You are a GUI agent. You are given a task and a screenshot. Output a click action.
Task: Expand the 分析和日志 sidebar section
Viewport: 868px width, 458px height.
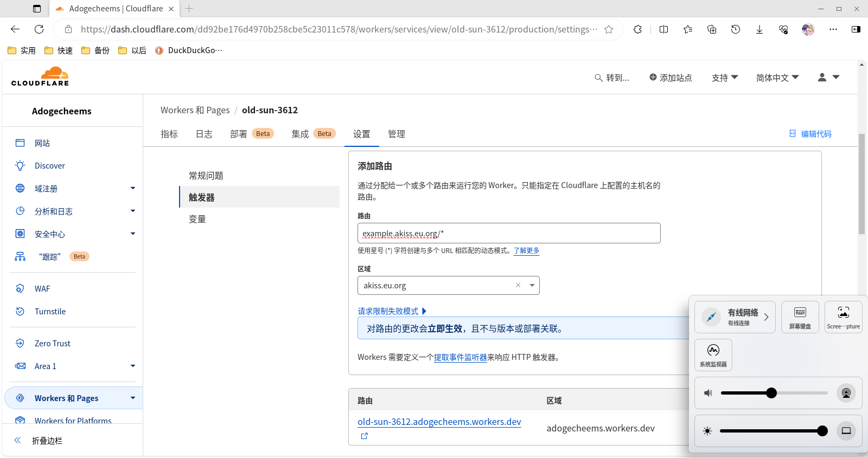[x=133, y=211]
